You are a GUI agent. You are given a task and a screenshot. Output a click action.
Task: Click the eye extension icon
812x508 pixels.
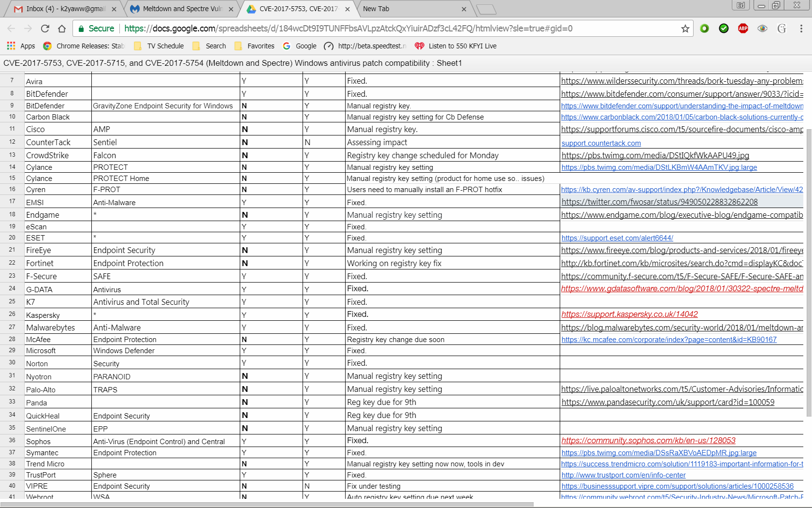762,29
